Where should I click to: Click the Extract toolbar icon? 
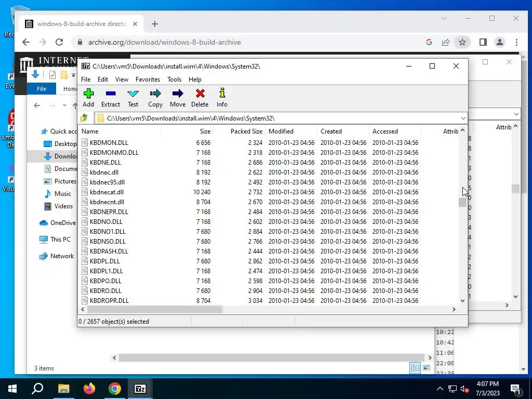coord(111,98)
